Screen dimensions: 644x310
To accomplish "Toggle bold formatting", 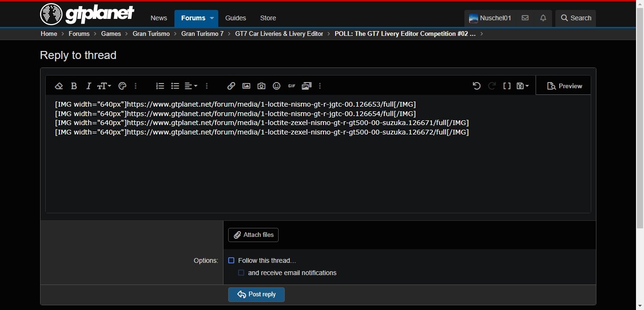I will coord(74,86).
